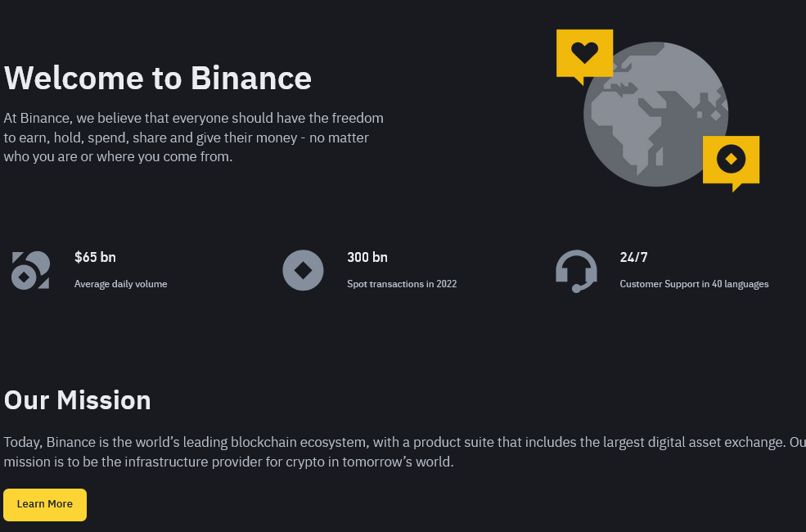Click the $65 bn statistic
806x532 pixels.
pyautogui.click(x=95, y=257)
